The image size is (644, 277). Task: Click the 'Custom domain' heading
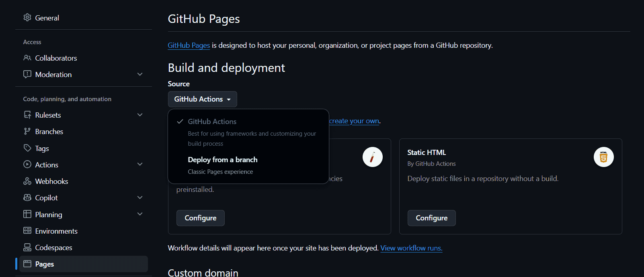[203, 273]
